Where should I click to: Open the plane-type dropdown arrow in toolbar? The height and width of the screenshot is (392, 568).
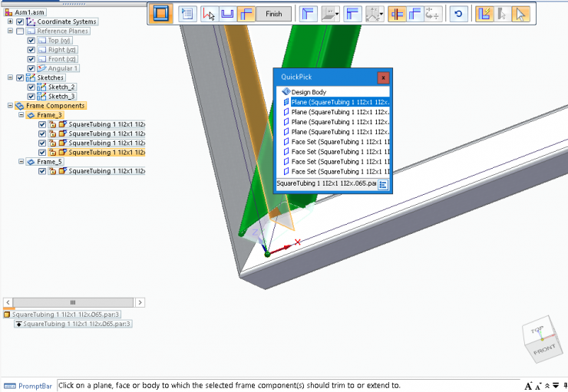tap(335, 13)
